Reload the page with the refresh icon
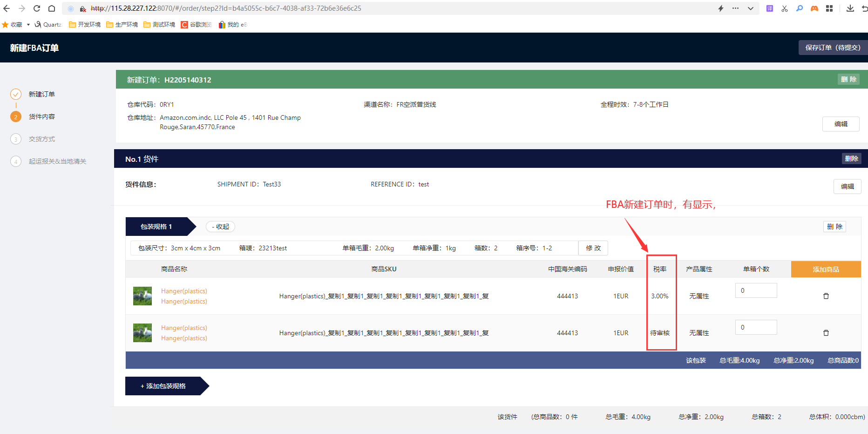The height and width of the screenshot is (434, 868). pos(37,8)
